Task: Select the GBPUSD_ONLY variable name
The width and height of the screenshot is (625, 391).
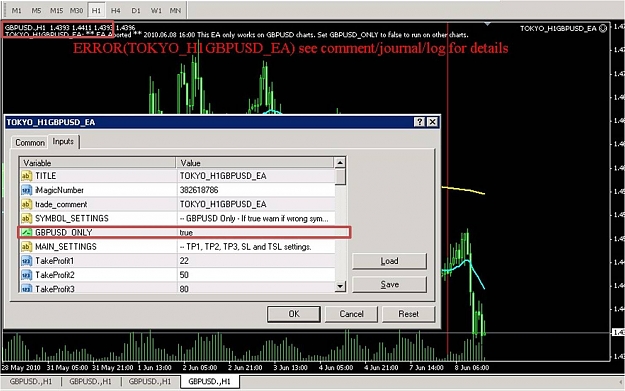Action: 64,232
